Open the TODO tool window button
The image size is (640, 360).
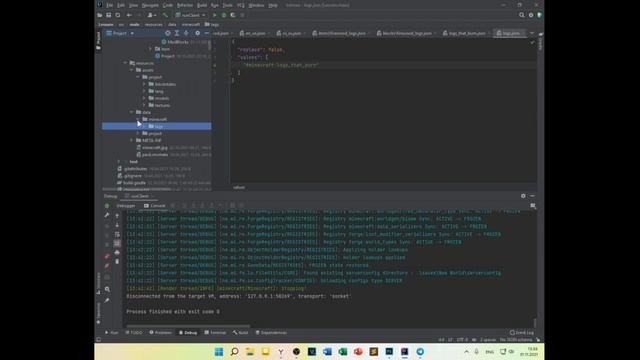coord(134,333)
